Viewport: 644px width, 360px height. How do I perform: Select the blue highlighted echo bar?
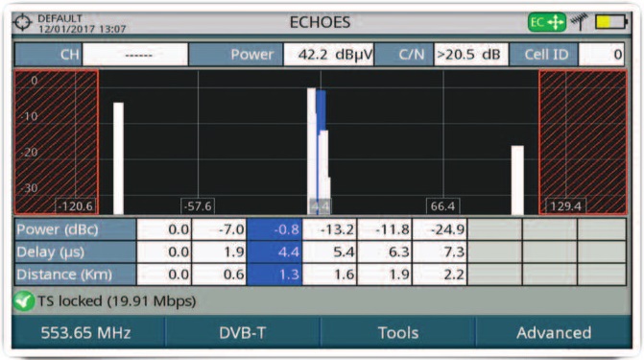322,111
